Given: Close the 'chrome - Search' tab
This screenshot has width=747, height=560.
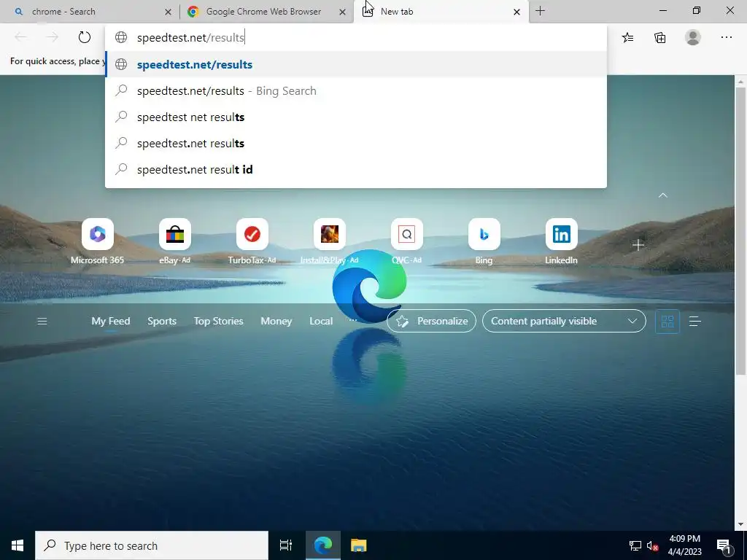Looking at the screenshot, I should click(168, 12).
